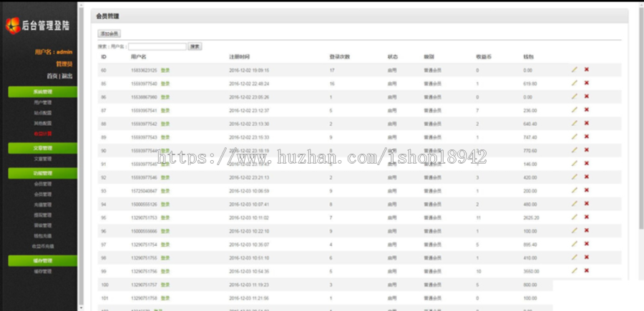The width and height of the screenshot is (644, 311).
Task: Delete member ID 97
Action: (x=587, y=244)
